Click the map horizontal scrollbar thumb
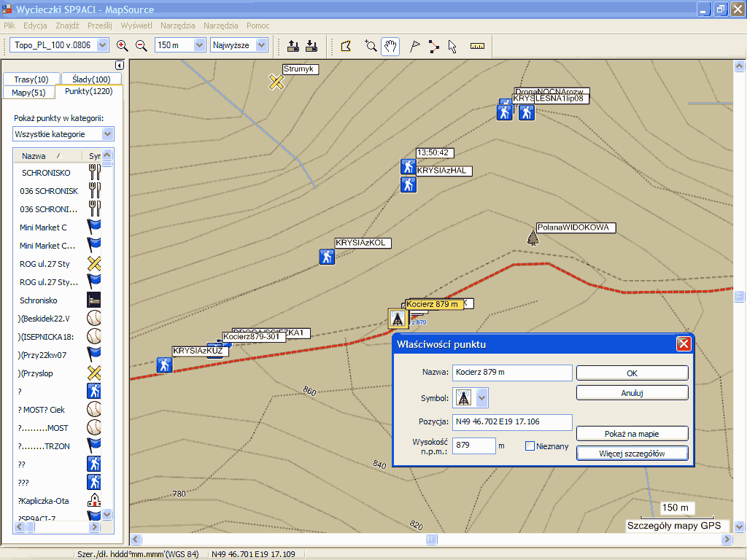The width and height of the screenshot is (747, 560). [x=431, y=539]
